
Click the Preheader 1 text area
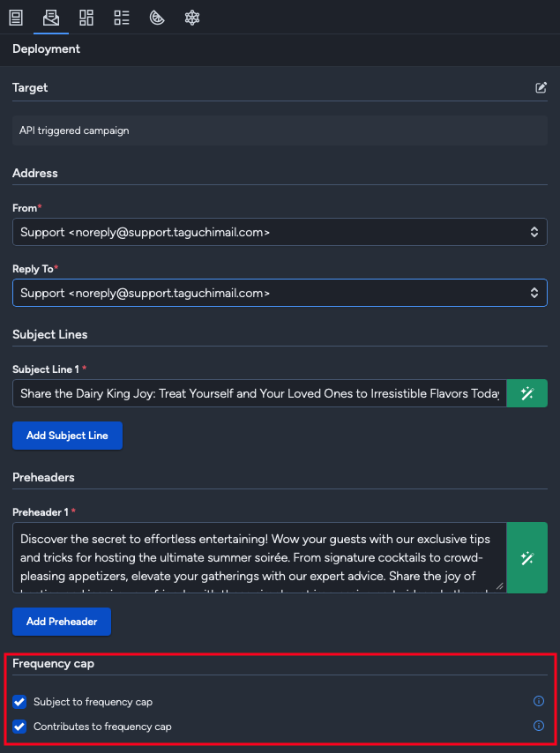click(256, 557)
